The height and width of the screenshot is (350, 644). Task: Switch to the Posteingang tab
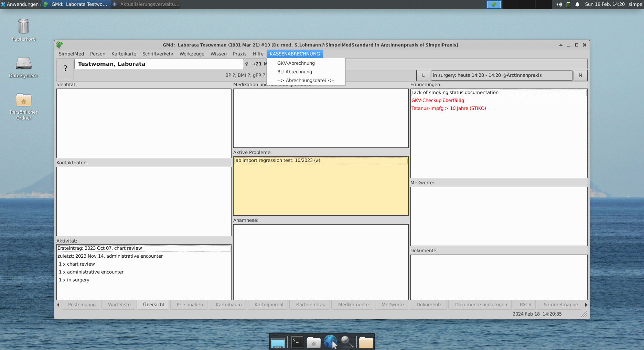point(82,305)
